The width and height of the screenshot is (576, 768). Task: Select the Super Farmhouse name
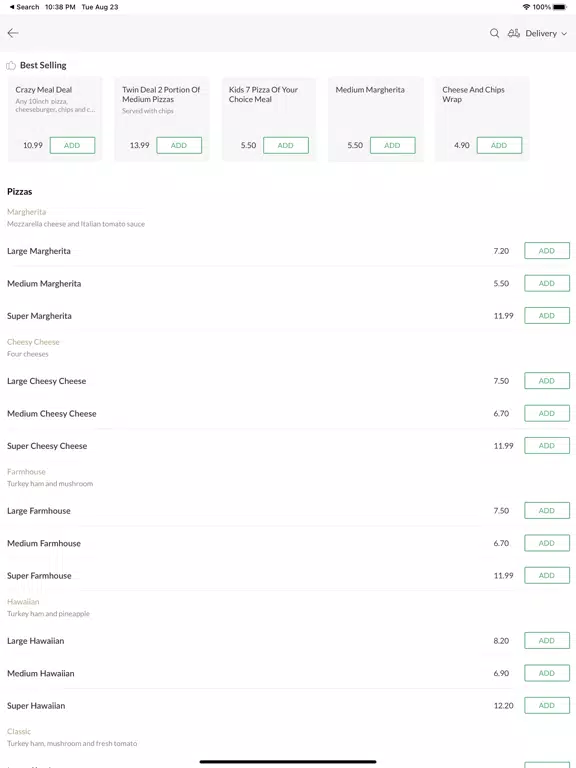coord(39,576)
